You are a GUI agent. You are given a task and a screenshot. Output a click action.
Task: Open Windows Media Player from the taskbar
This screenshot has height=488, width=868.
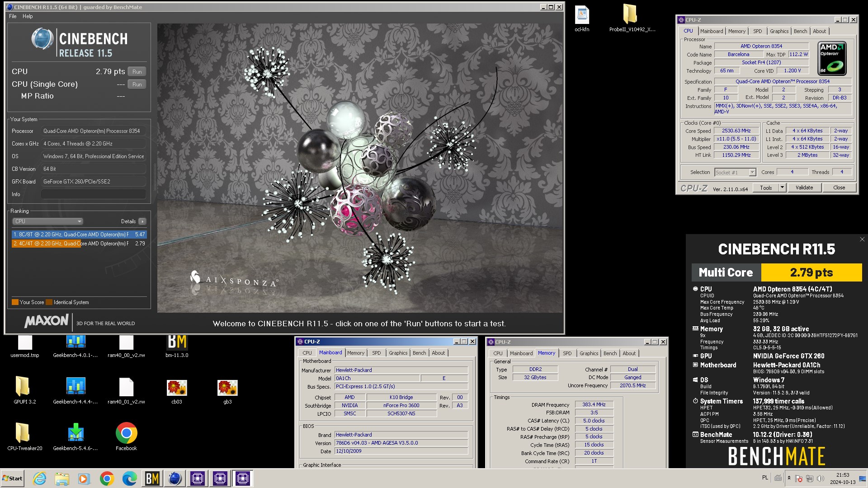click(x=85, y=479)
